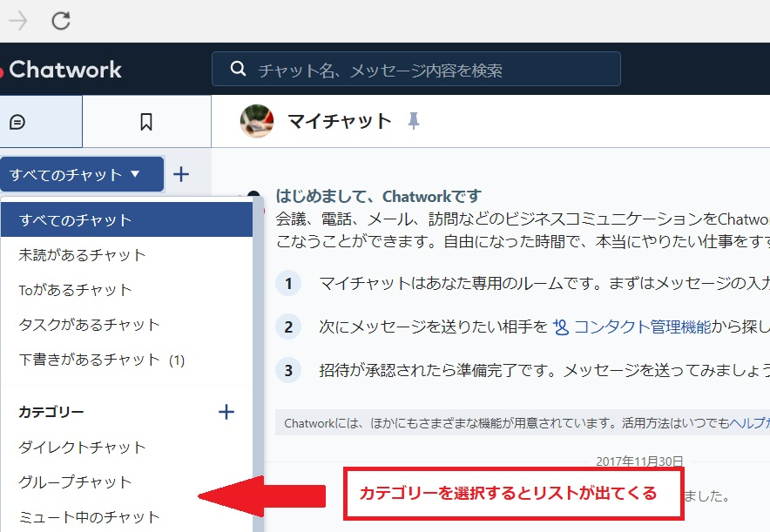Image resolution: width=770 pixels, height=532 pixels.
Task: Select the ミュート中のチャット category
Action: [x=126, y=517]
